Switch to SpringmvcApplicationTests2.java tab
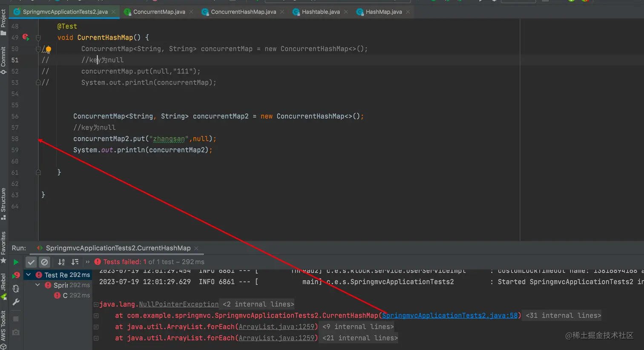Image resolution: width=644 pixels, height=350 pixels. (x=65, y=12)
